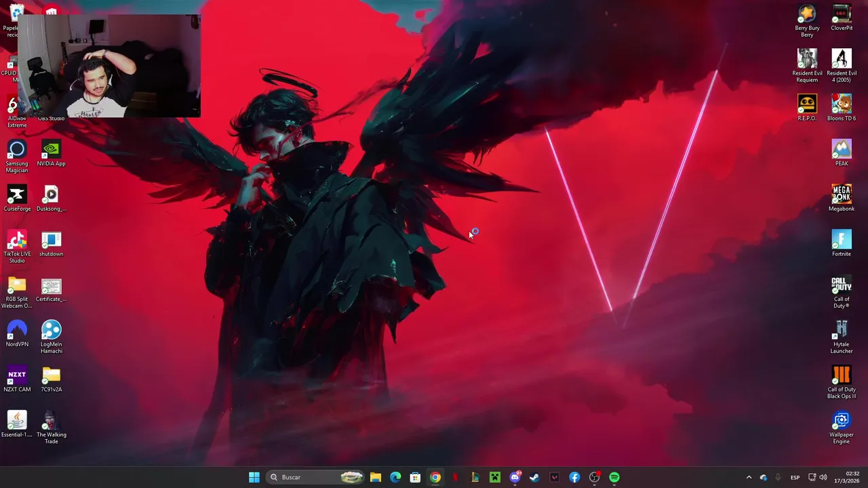The image size is (868, 488).
Task: Open the Call of Duty shortcut
Action: pos(842,292)
